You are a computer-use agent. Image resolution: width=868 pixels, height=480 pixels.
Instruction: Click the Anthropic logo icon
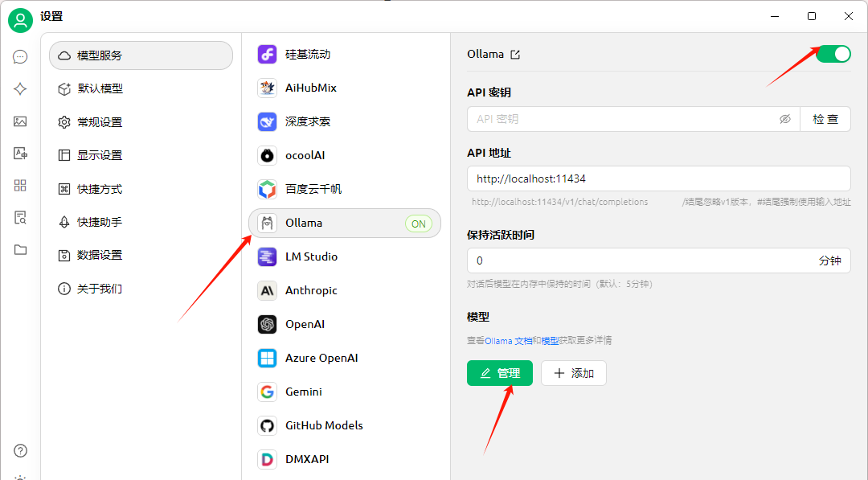268,291
